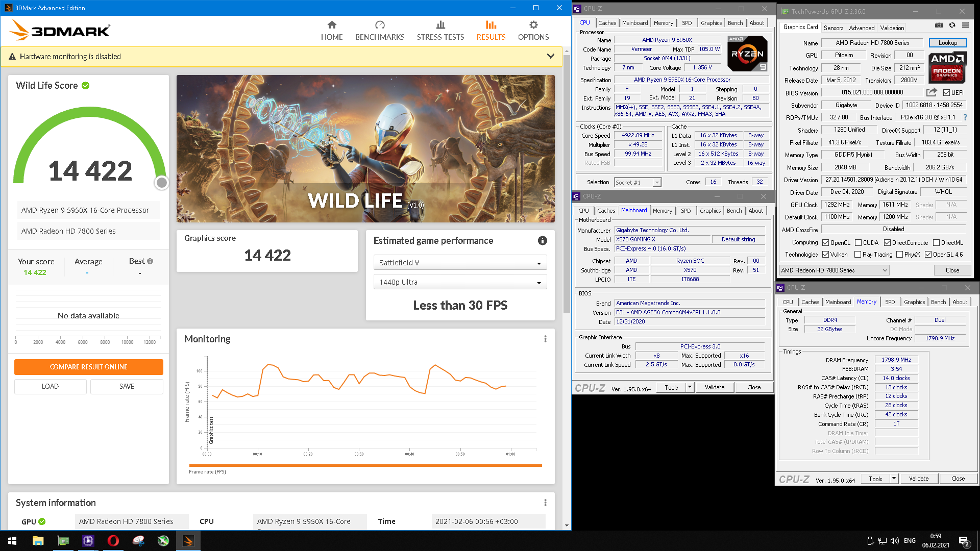Click the COMPARE RESULT ONLINE button
980x551 pixels.
(89, 367)
